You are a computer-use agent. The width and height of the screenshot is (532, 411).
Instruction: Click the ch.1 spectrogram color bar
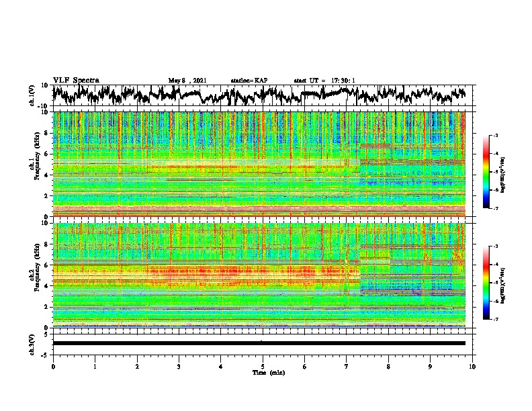pos(486,172)
